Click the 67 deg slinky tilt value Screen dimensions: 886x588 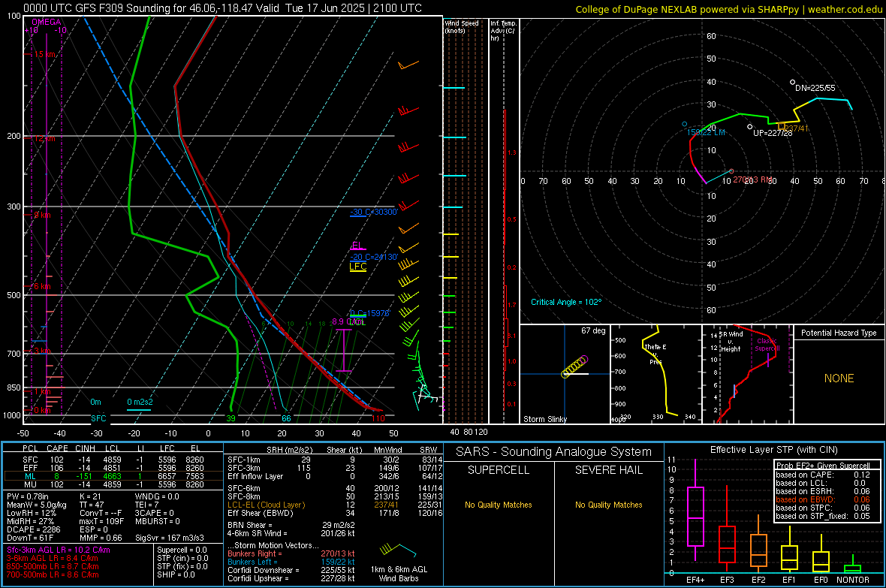click(x=592, y=330)
